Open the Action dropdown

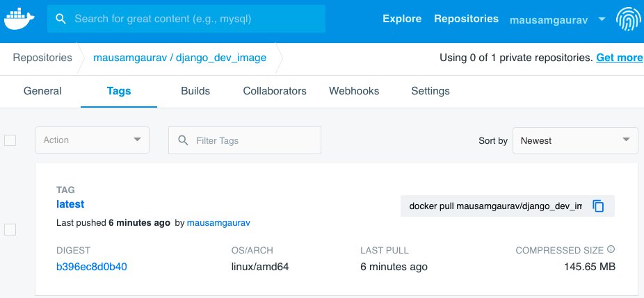(x=92, y=140)
